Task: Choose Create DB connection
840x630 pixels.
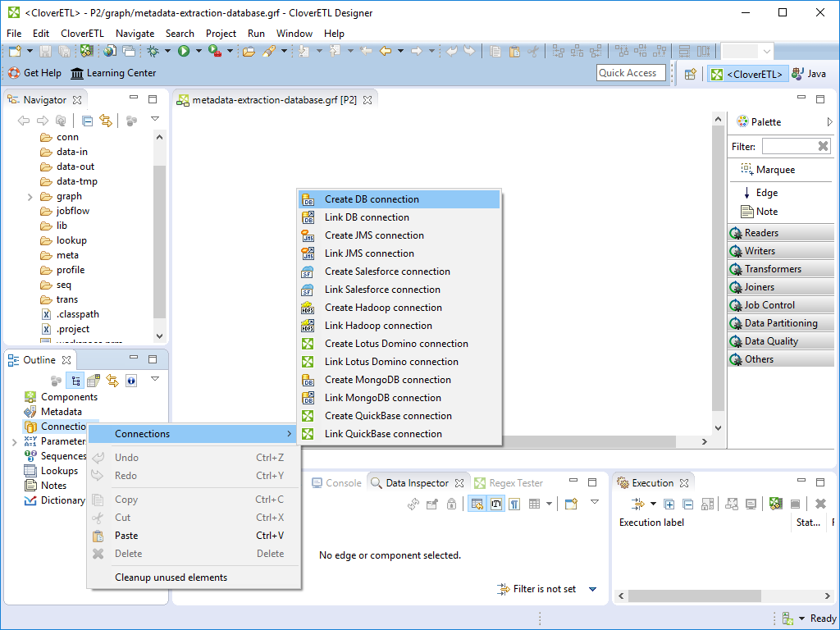Action: pyautogui.click(x=399, y=199)
